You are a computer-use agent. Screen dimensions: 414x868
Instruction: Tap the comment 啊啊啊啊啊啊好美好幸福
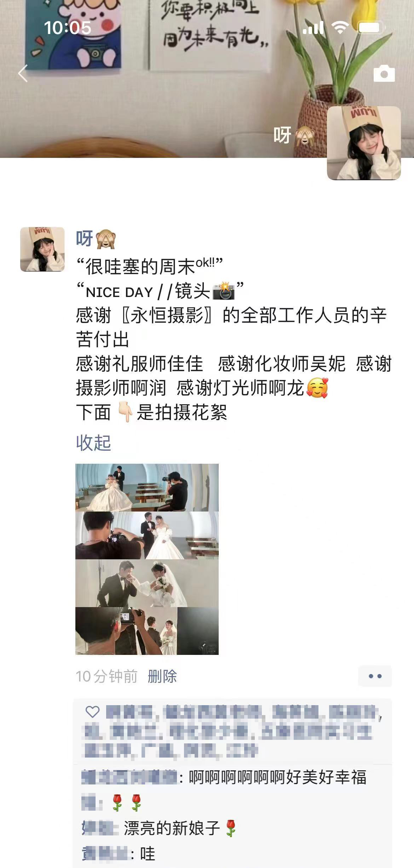click(224, 777)
